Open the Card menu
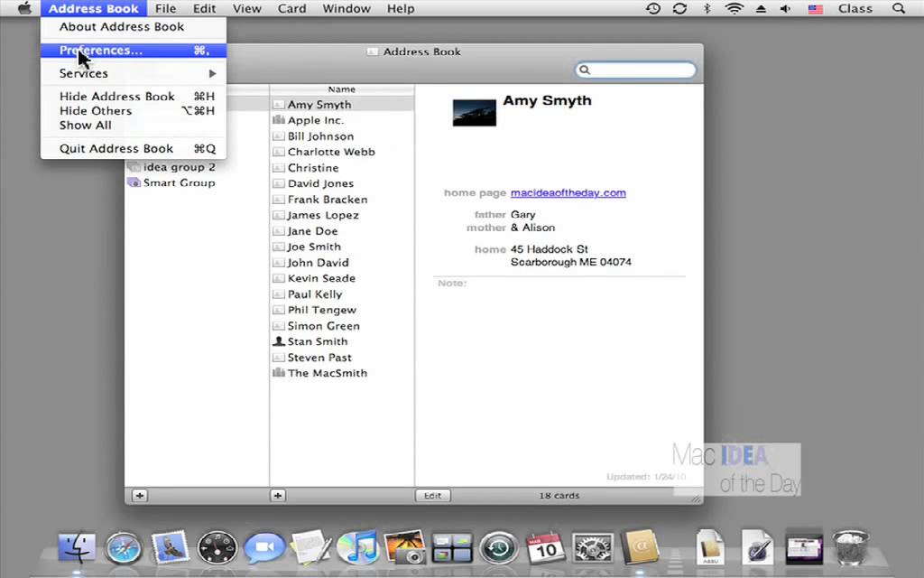 (291, 8)
